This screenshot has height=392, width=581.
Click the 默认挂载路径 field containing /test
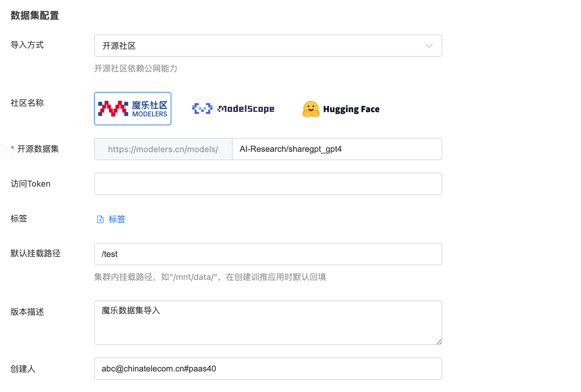(268, 254)
